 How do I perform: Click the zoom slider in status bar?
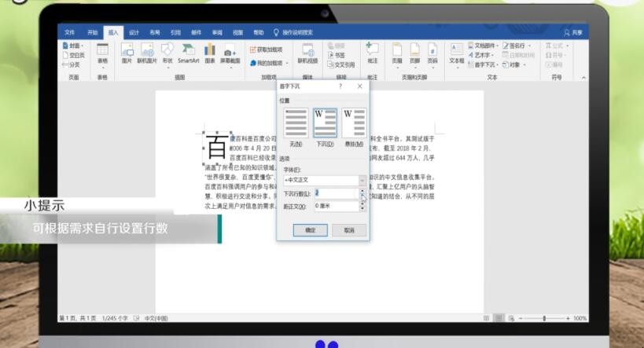click(543, 318)
